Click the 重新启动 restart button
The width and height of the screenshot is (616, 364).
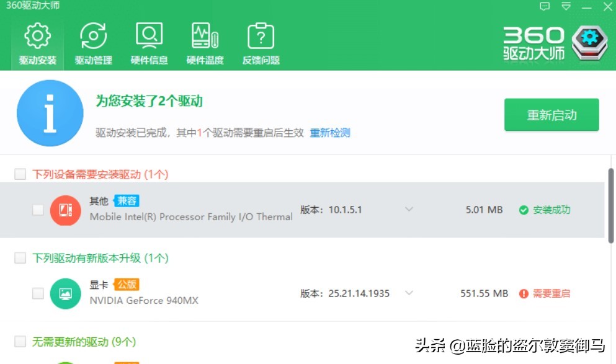tap(551, 115)
